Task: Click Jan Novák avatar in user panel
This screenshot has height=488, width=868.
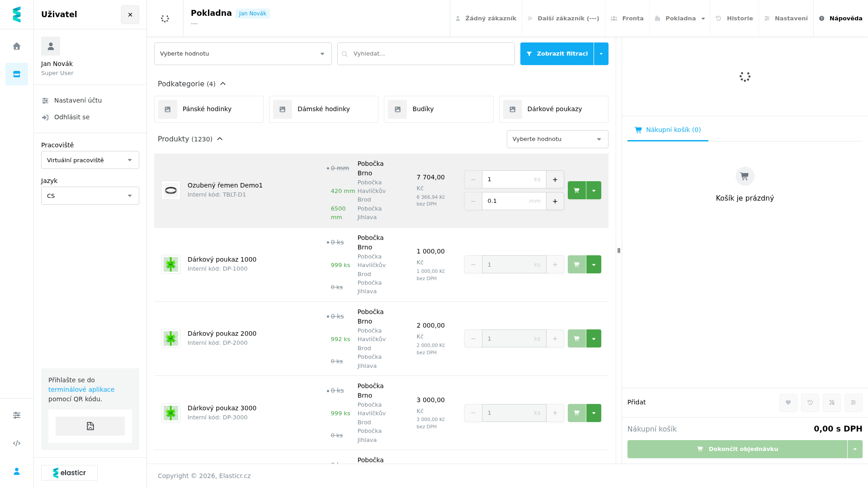Action: 51,46
